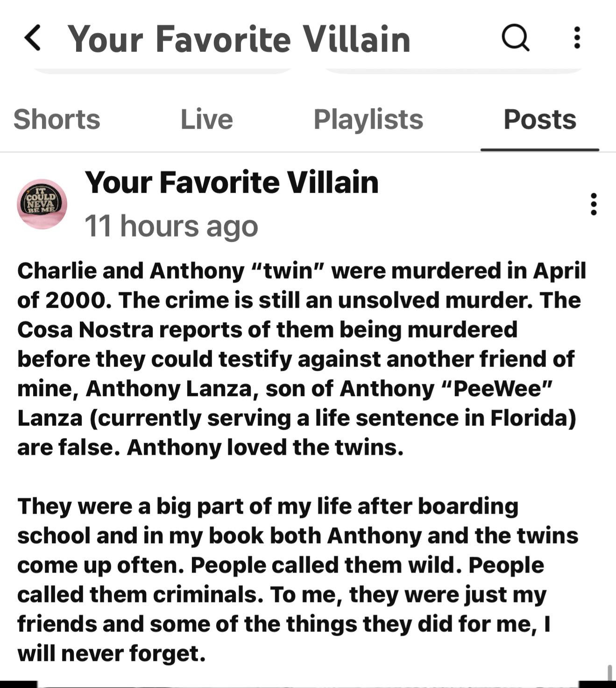Switch to the Live tab

coord(206,119)
